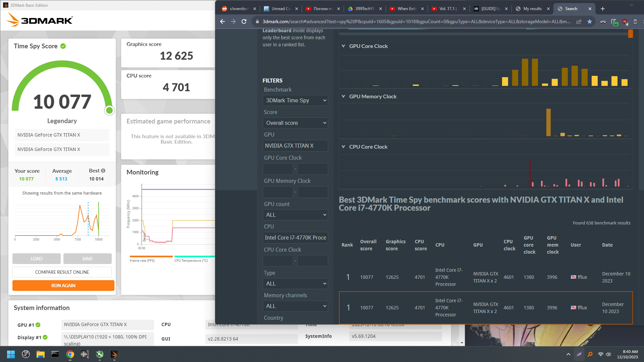This screenshot has width=644, height=362.
Task: Collapse the GPU Core Clock chart
Action: (x=343, y=46)
